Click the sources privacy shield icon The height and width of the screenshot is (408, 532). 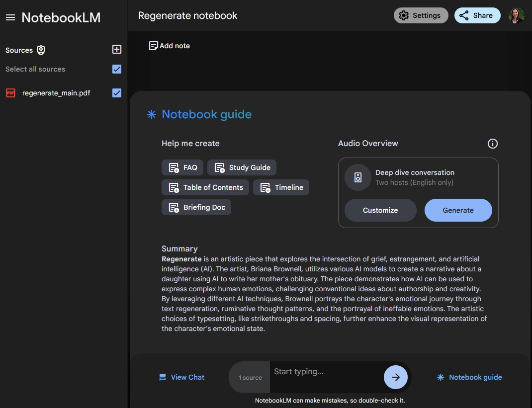(x=41, y=50)
